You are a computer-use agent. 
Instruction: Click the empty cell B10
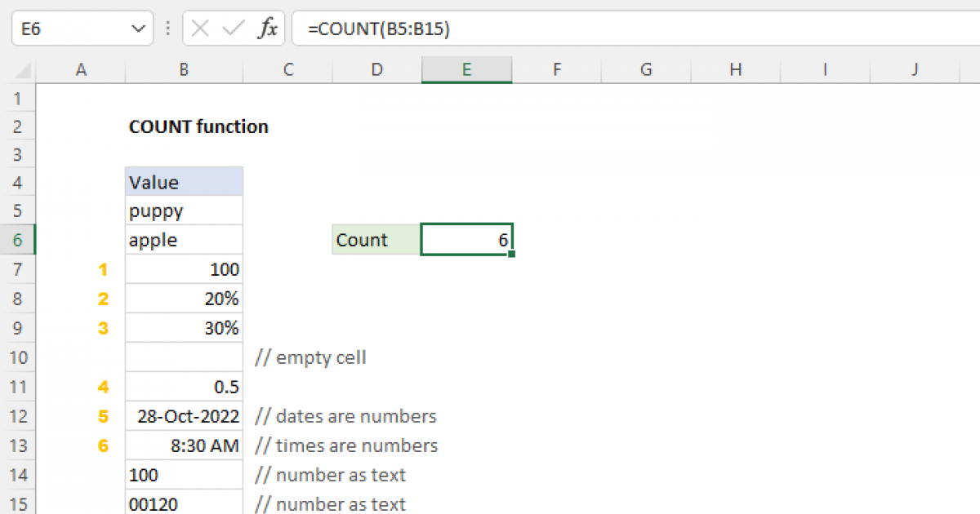184,357
